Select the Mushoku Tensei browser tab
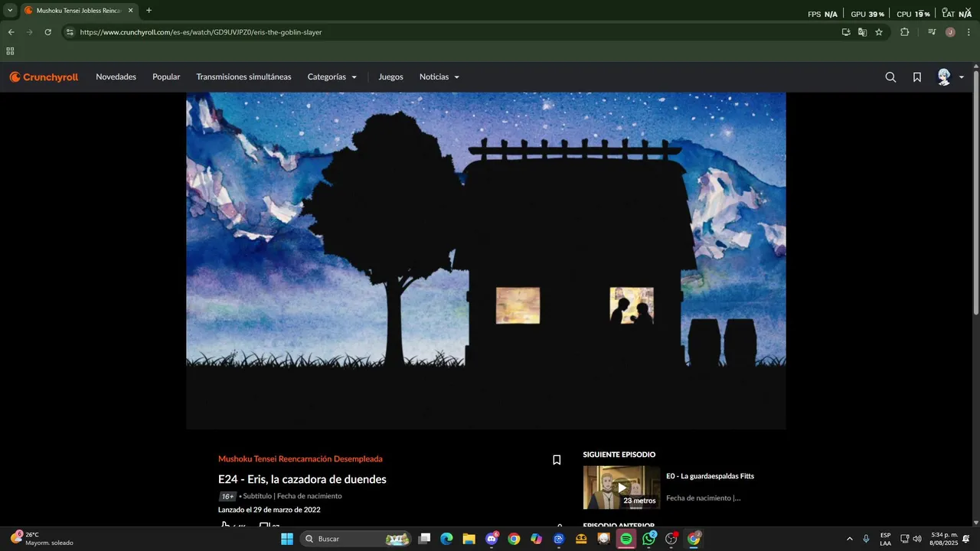Viewport: 980px width, 551px height. tap(78, 11)
